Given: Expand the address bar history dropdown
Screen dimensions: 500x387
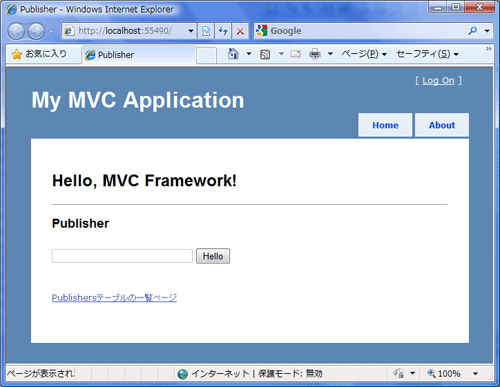Looking at the screenshot, I should (x=191, y=31).
